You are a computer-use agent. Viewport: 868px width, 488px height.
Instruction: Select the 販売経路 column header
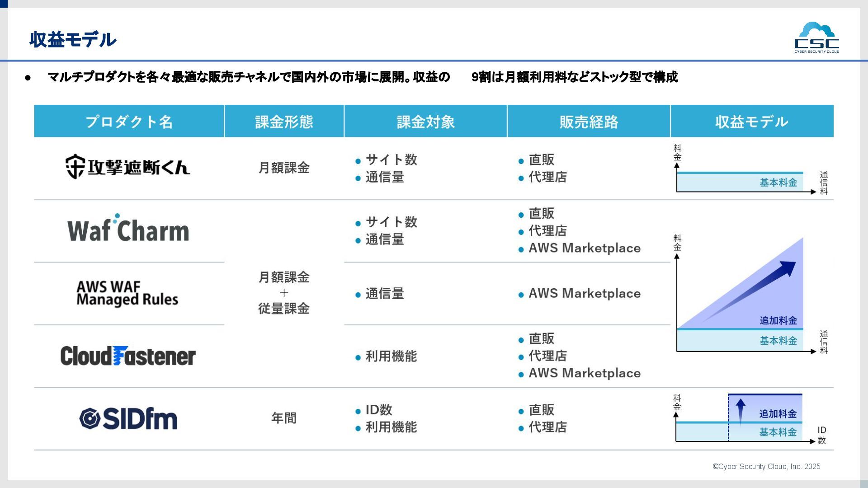click(589, 121)
